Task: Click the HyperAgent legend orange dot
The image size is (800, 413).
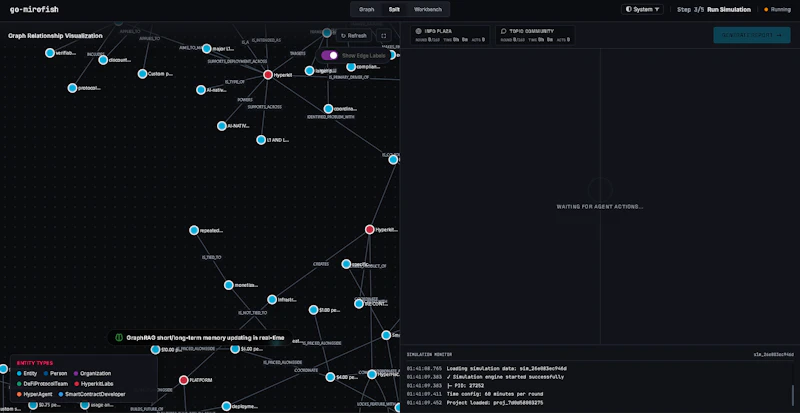Action: (x=19, y=394)
